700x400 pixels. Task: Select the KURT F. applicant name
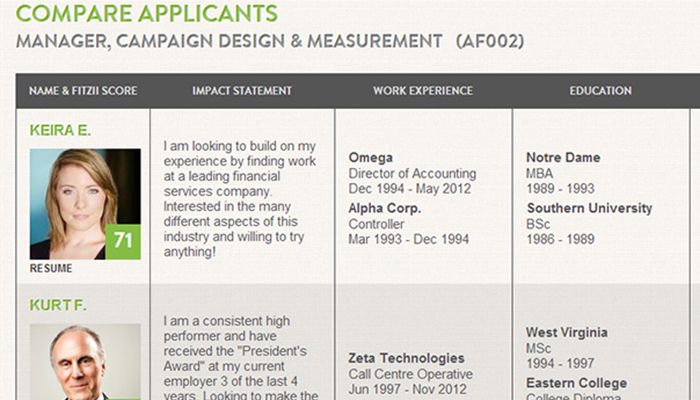click(59, 304)
